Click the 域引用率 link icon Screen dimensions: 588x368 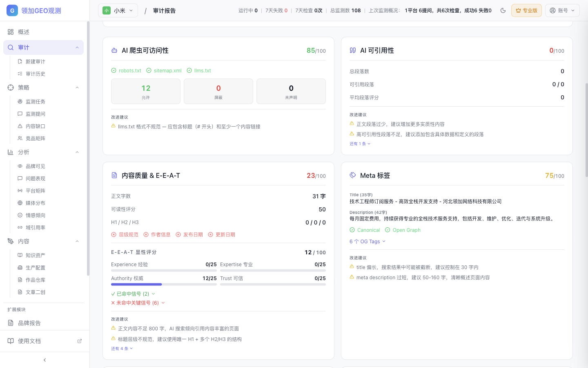[20, 227]
